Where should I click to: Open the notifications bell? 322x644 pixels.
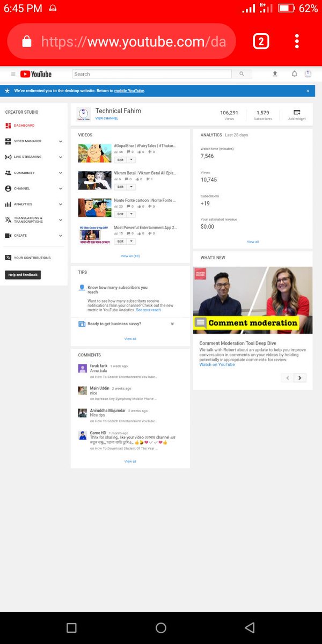(x=294, y=74)
